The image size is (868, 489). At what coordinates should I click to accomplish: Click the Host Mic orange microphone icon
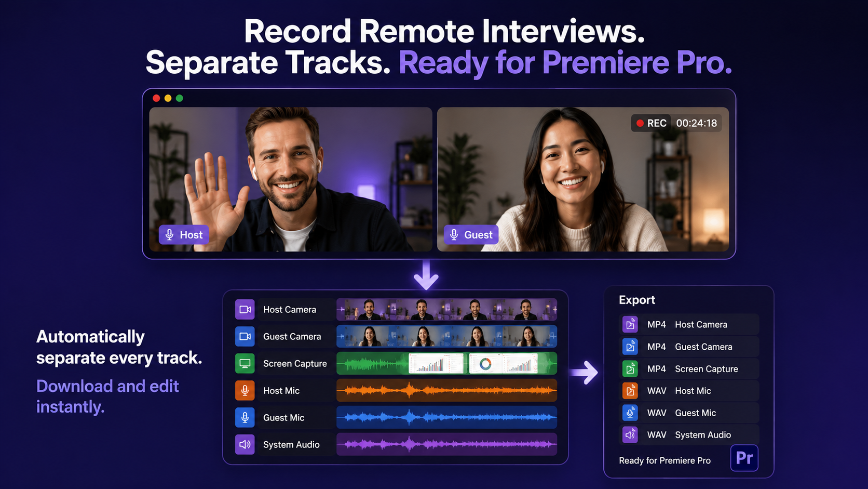pos(245,390)
